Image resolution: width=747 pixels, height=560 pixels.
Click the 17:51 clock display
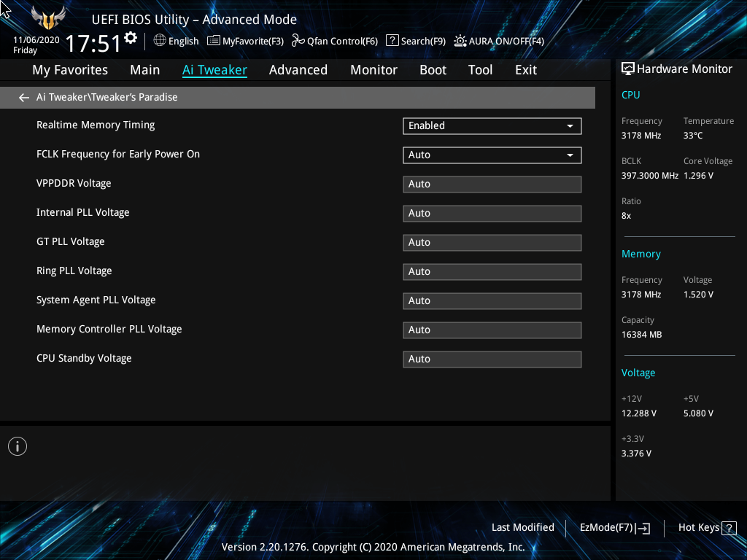tap(93, 44)
